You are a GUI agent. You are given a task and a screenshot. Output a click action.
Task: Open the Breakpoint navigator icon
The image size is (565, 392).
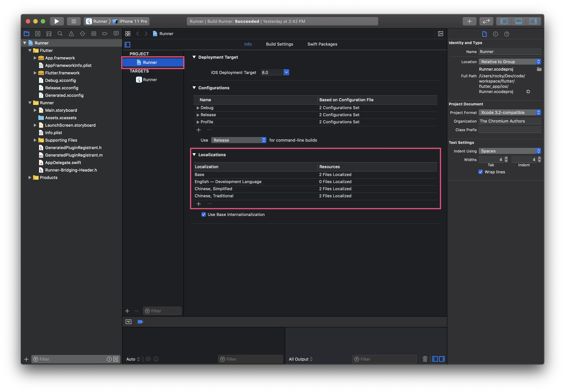pyautogui.click(x=105, y=34)
